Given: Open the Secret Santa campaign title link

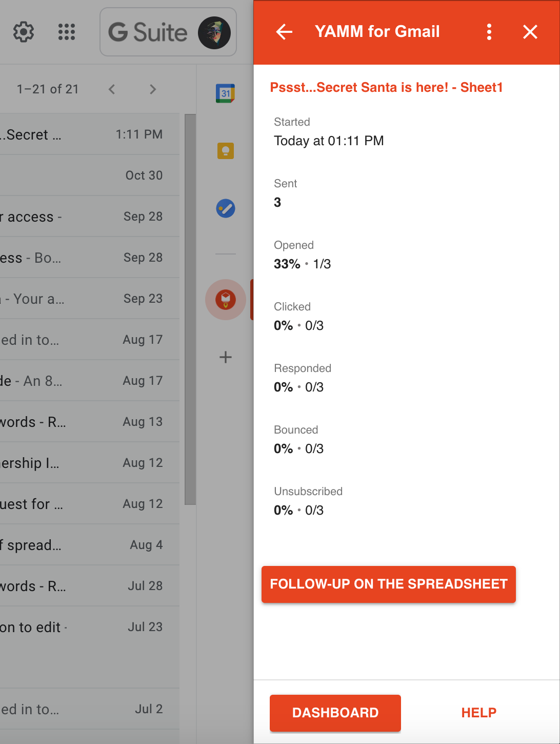Looking at the screenshot, I should pos(386,87).
